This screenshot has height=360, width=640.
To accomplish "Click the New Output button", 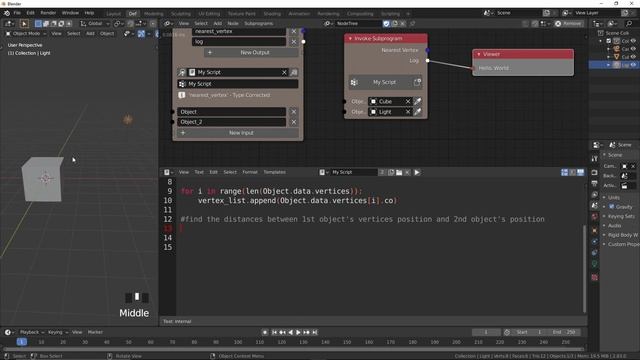I will (x=251, y=52).
